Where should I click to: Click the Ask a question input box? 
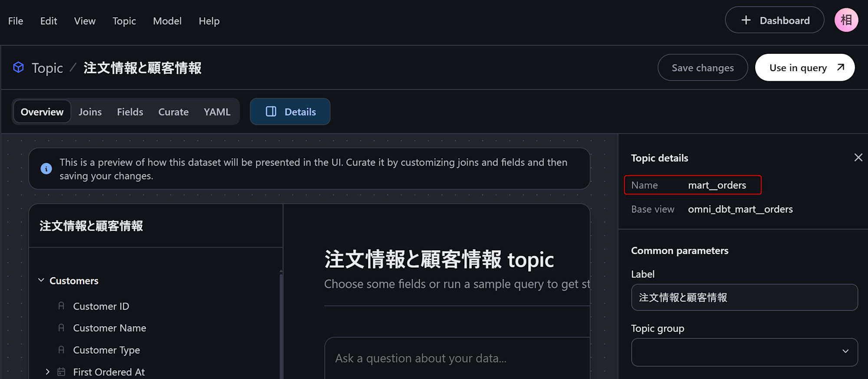click(x=456, y=358)
